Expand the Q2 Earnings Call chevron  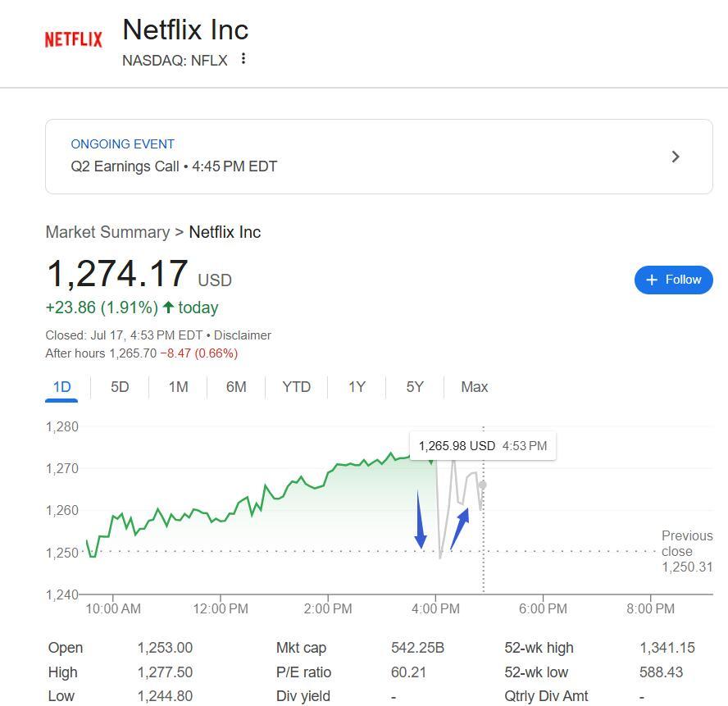[x=676, y=157]
